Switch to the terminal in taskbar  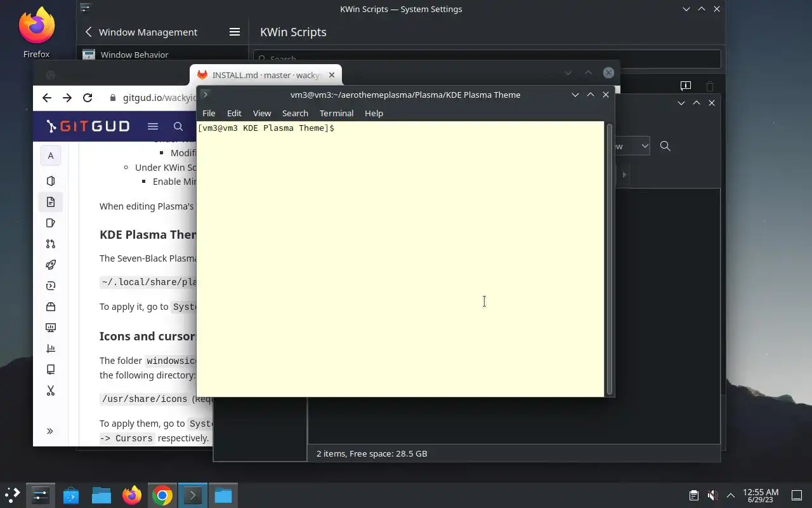[x=193, y=495]
